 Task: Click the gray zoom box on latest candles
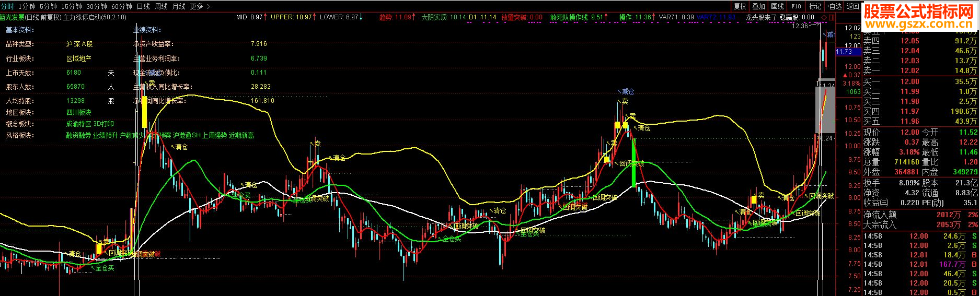(825, 110)
